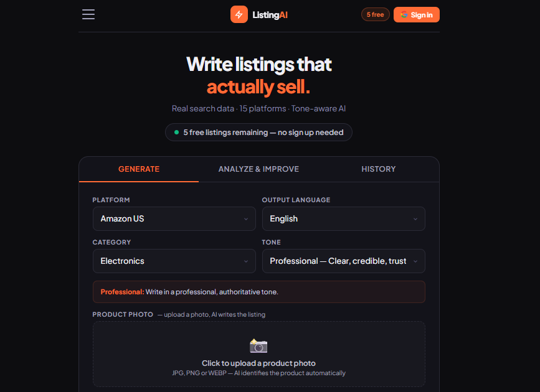Click the product photo upload area
Image resolution: width=540 pixels, height=392 pixels.
click(258, 355)
